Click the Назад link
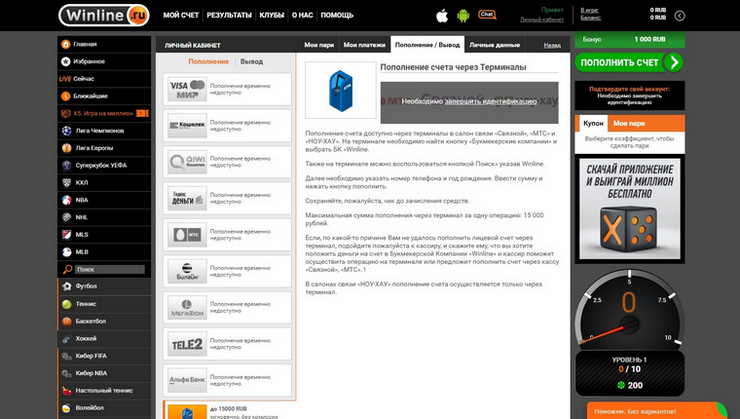This screenshot has width=740, height=419. (x=552, y=45)
